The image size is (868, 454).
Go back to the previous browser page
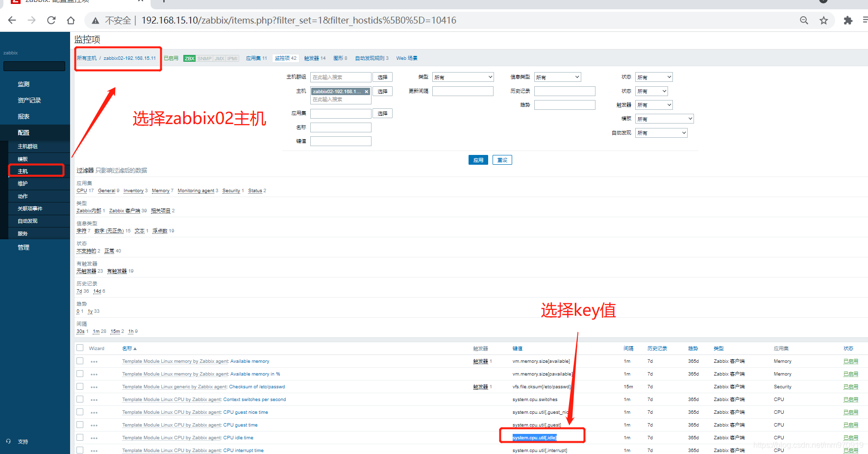click(x=12, y=20)
